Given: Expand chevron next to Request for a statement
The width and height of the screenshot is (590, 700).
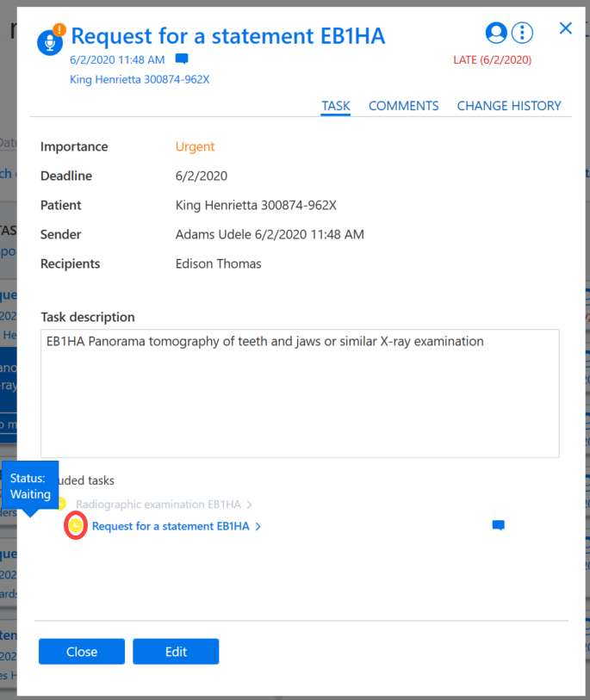Looking at the screenshot, I should (258, 526).
